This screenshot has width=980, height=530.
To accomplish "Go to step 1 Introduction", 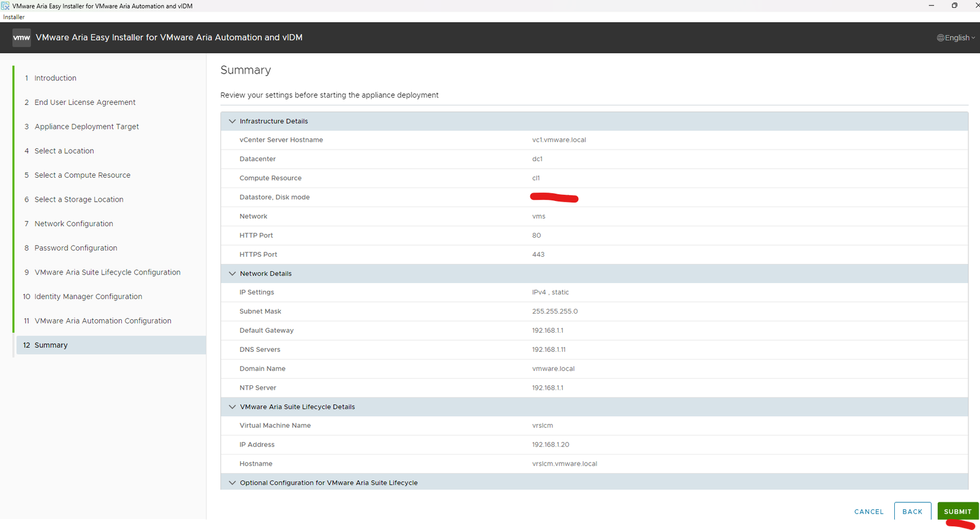I will pos(55,78).
